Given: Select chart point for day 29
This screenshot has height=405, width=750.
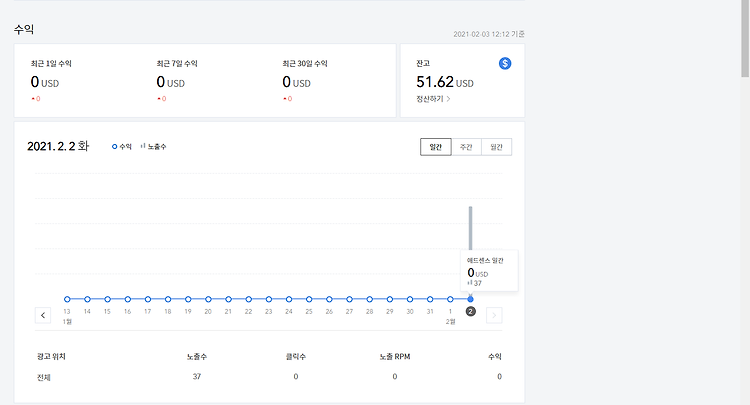Looking at the screenshot, I should pyautogui.click(x=390, y=299).
